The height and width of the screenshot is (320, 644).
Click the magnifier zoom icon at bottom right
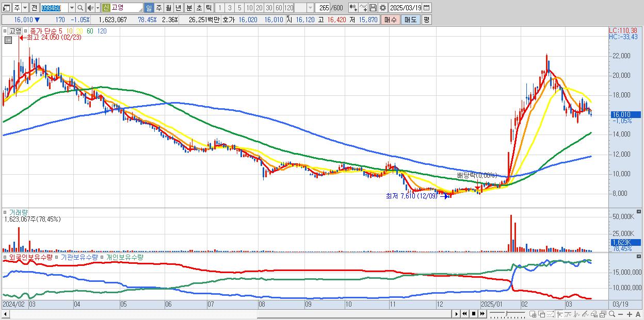coord(611,314)
